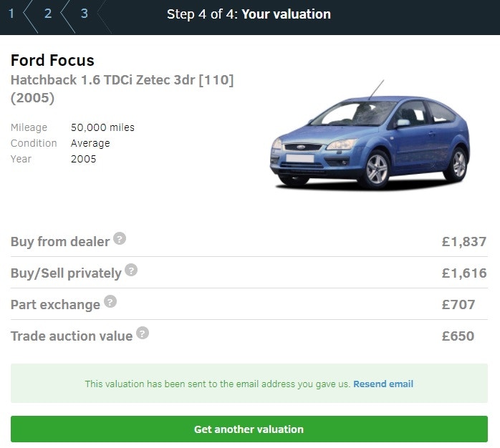Click the 50,000 miles mileage value

coord(102,127)
